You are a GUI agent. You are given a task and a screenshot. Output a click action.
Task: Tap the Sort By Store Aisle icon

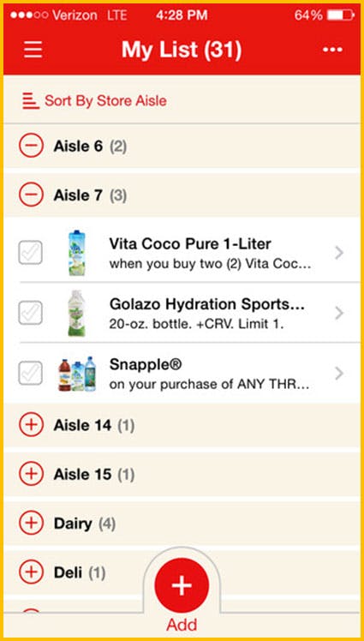31,101
